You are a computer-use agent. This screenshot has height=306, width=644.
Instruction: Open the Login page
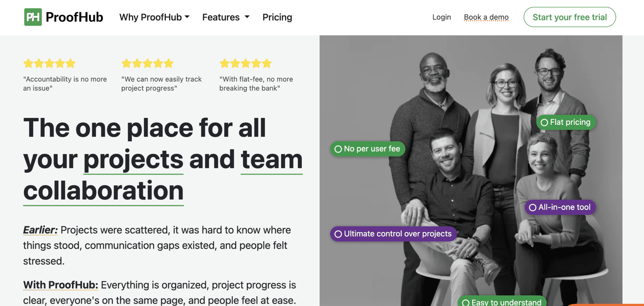pos(441,17)
